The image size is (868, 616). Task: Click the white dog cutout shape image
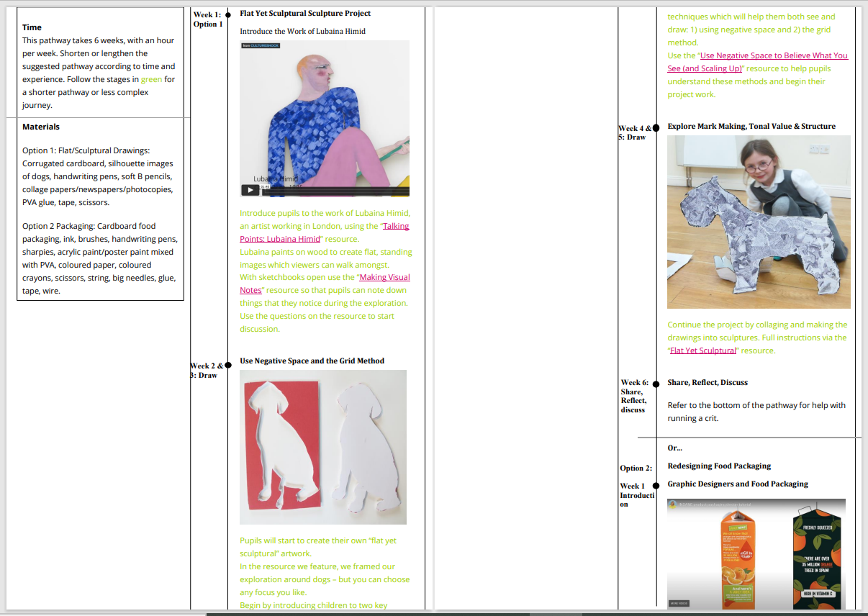click(x=365, y=446)
